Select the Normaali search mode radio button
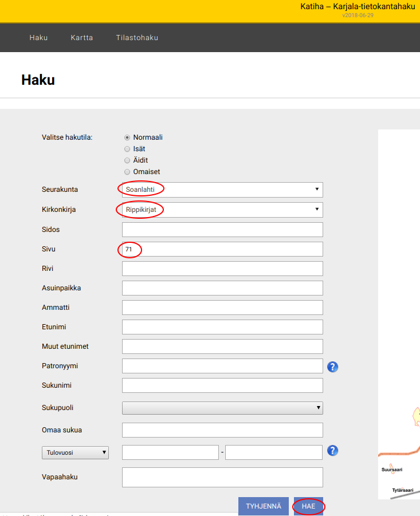The height and width of the screenshot is (516, 420). click(x=127, y=137)
